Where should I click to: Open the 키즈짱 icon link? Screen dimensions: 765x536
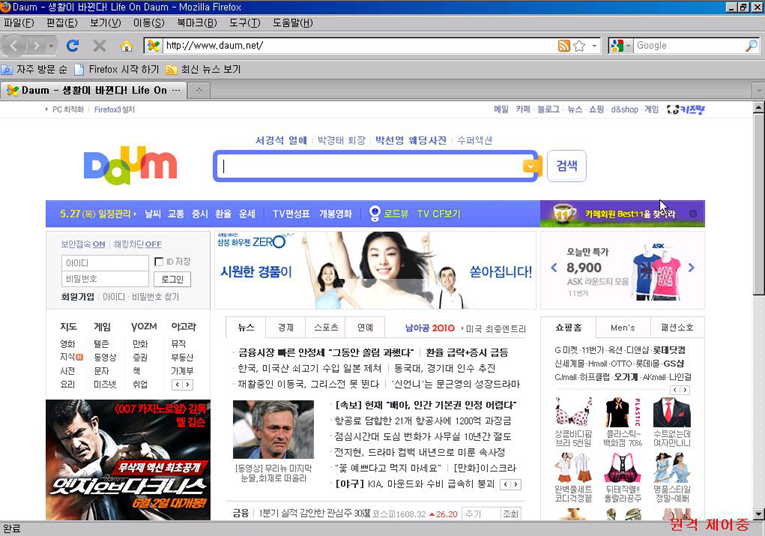[686, 110]
